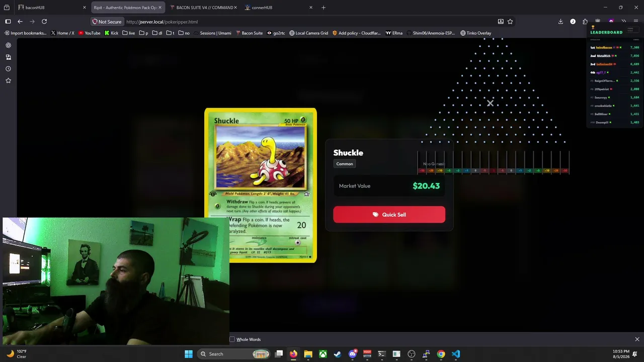Open the Xbox app from the taskbar
Viewport: 644px width, 362px height.
coord(323,354)
